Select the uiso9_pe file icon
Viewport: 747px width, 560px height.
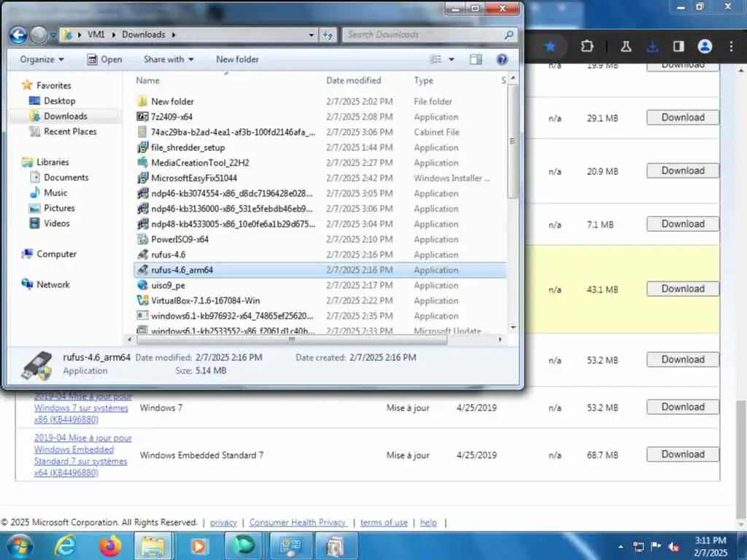pos(142,285)
